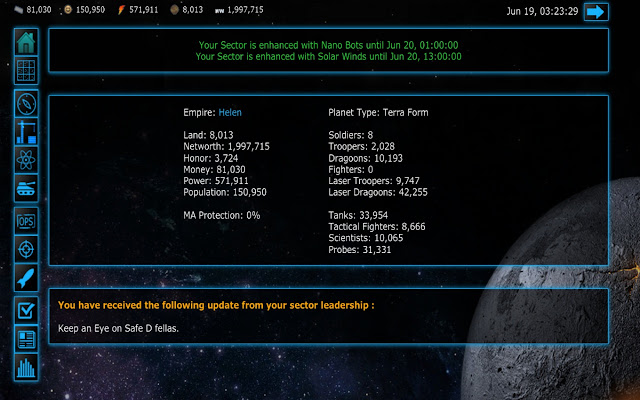This screenshot has width=640, height=400.
Task: Click the 'Keep an Eye on Safe D fellas' message
Action: click(118, 328)
